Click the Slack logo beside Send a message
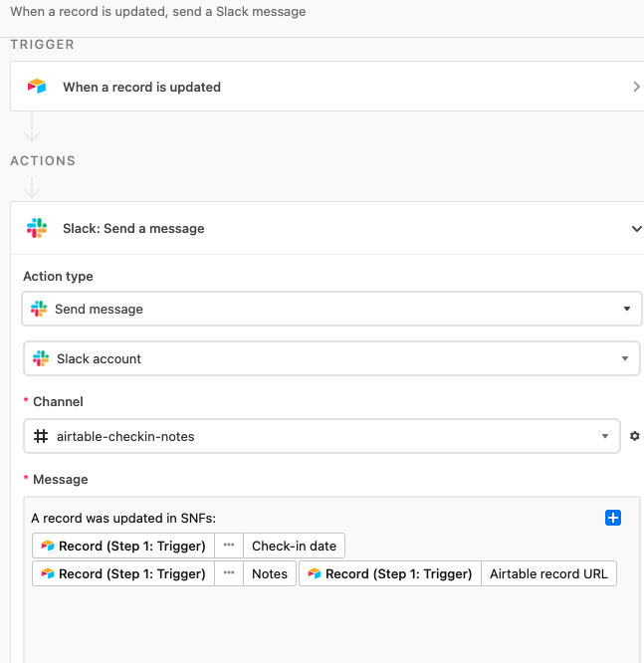This screenshot has width=644, height=663. [x=37, y=228]
